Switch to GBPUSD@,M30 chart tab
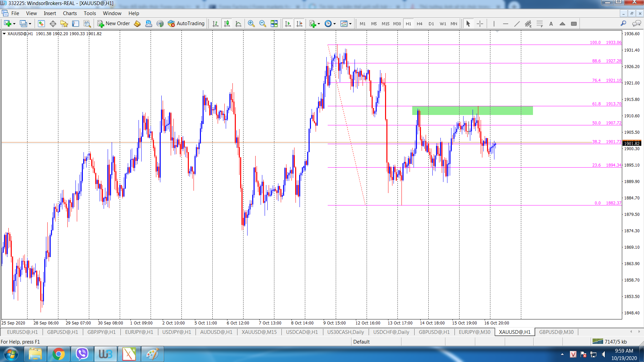This screenshot has width=644, height=362. (556, 332)
